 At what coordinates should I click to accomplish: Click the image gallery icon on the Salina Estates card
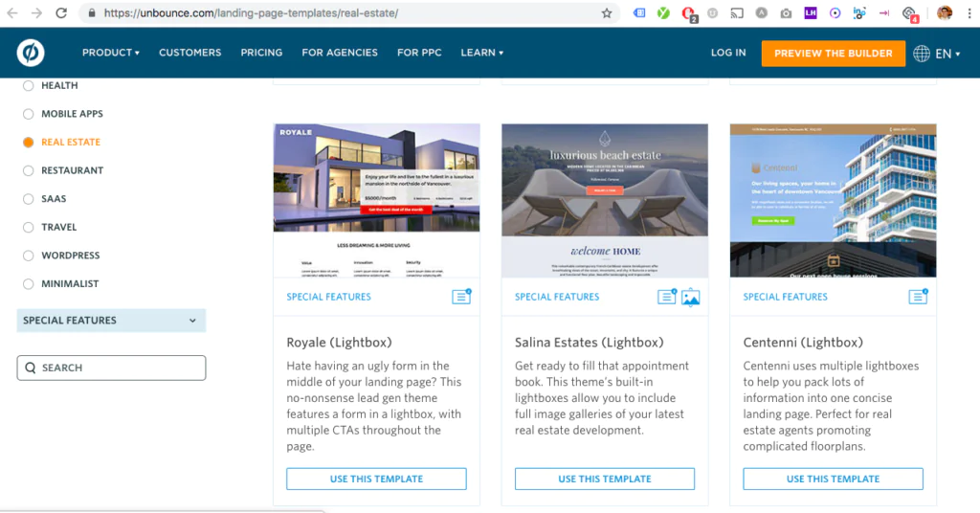pos(691,298)
